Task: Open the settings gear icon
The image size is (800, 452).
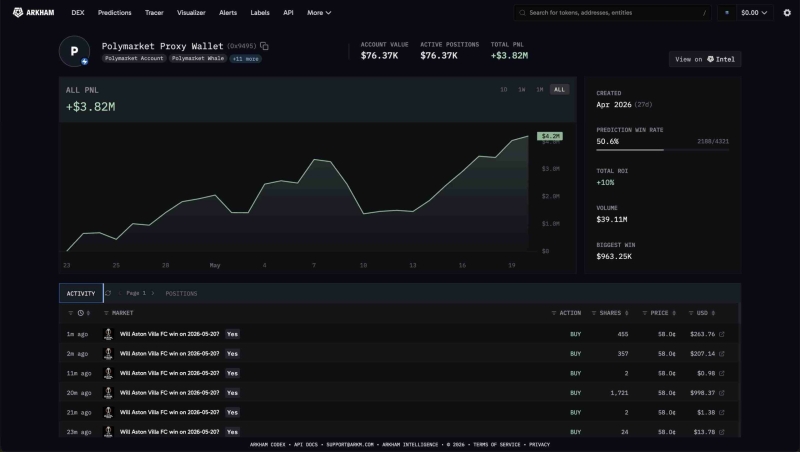Action: (787, 13)
